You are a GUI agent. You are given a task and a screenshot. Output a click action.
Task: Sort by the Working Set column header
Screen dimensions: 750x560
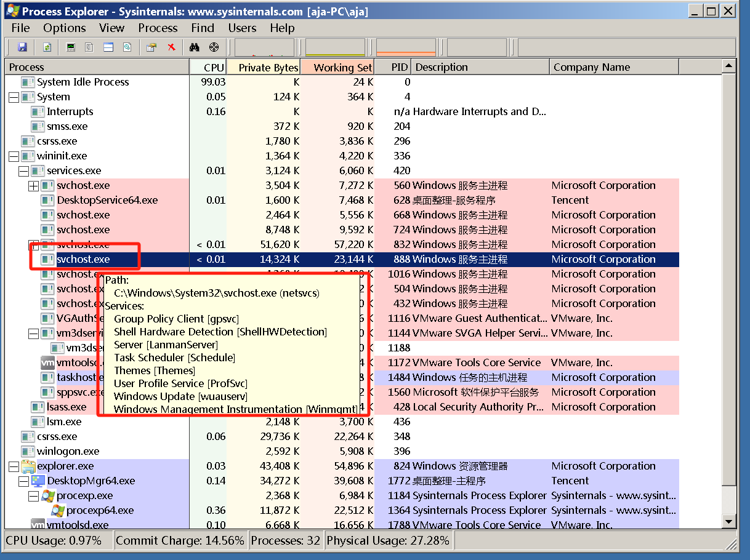pos(337,67)
